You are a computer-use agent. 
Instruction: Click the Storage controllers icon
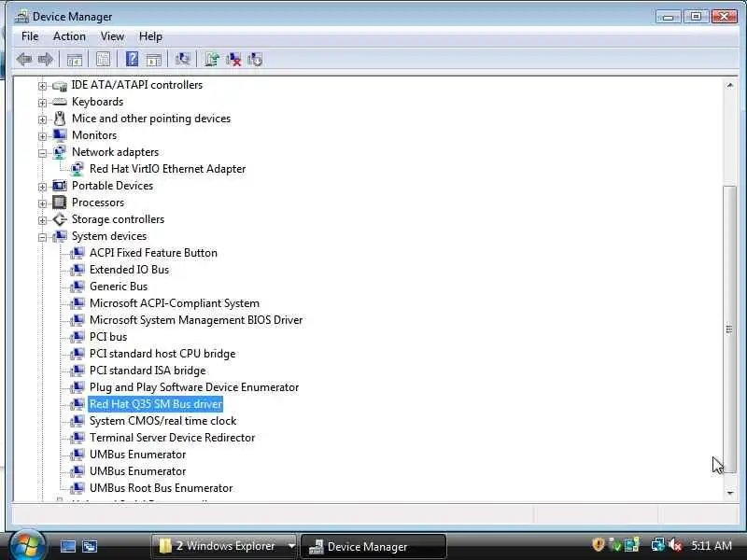(x=60, y=219)
